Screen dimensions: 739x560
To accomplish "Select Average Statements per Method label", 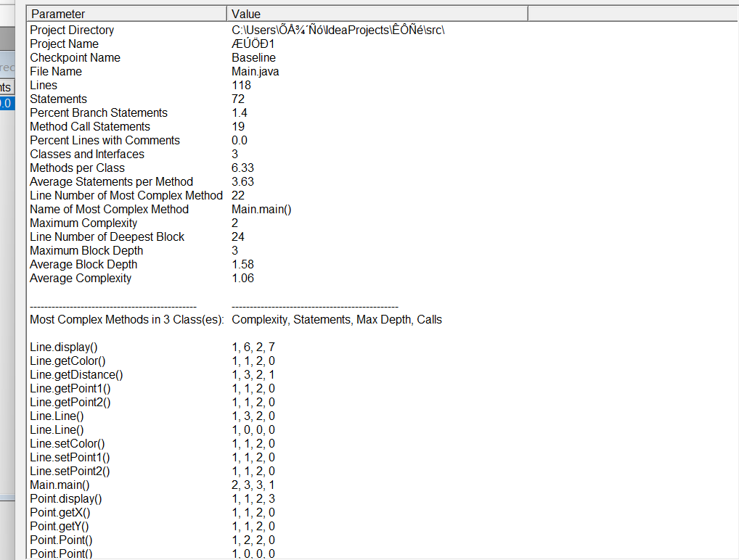I will [112, 181].
